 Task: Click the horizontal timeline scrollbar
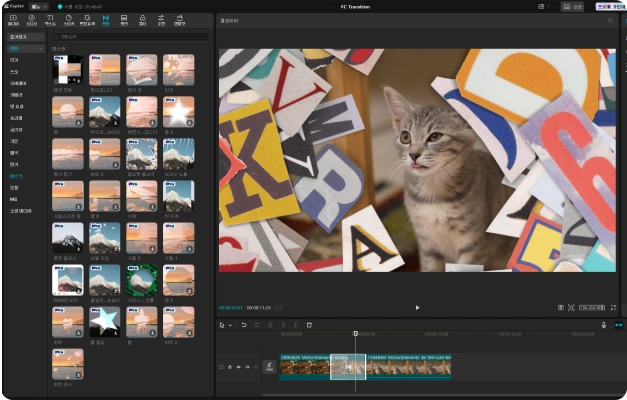[x=442, y=395]
